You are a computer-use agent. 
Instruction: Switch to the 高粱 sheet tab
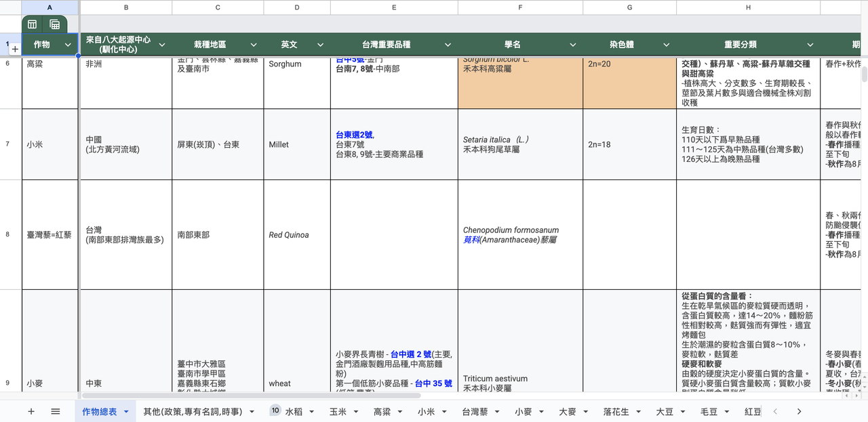pyautogui.click(x=382, y=411)
